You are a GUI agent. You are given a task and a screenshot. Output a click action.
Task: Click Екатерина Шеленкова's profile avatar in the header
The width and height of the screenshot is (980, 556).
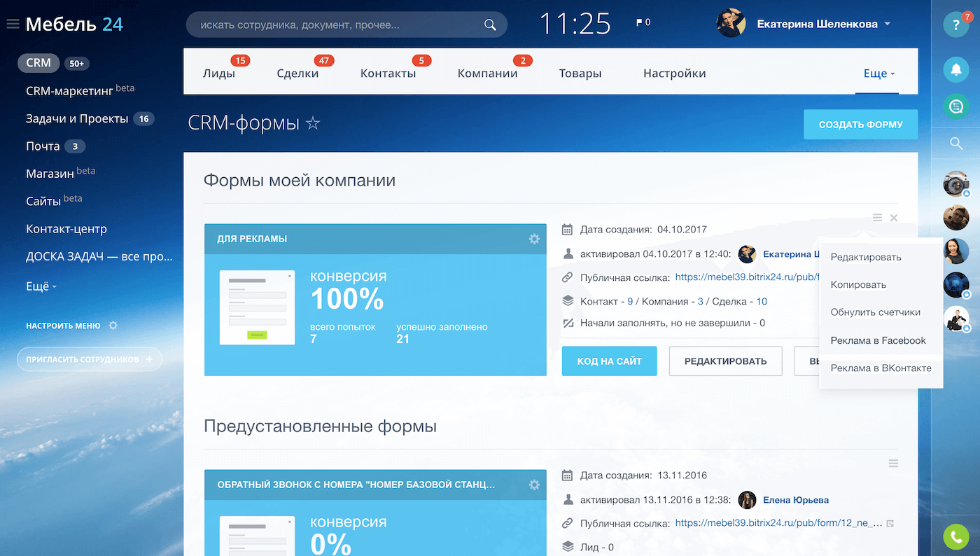(731, 24)
